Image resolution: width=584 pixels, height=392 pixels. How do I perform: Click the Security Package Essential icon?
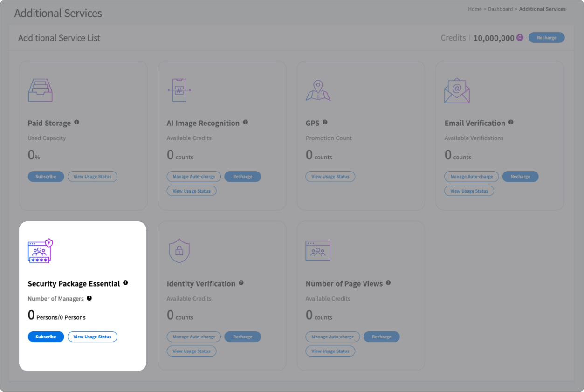41,251
